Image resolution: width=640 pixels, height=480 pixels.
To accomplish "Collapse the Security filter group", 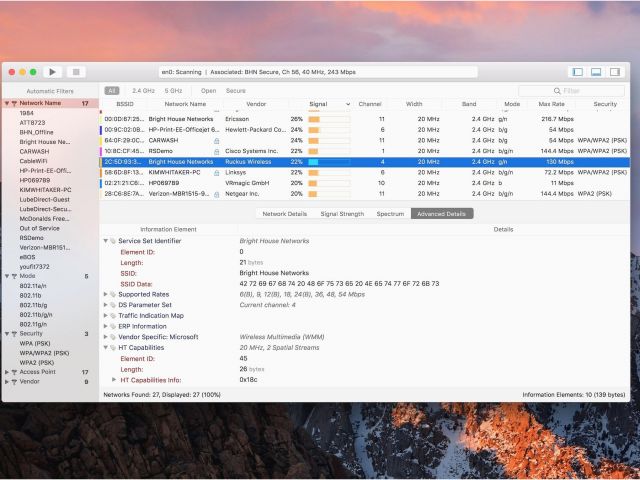I will pos(7,334).
